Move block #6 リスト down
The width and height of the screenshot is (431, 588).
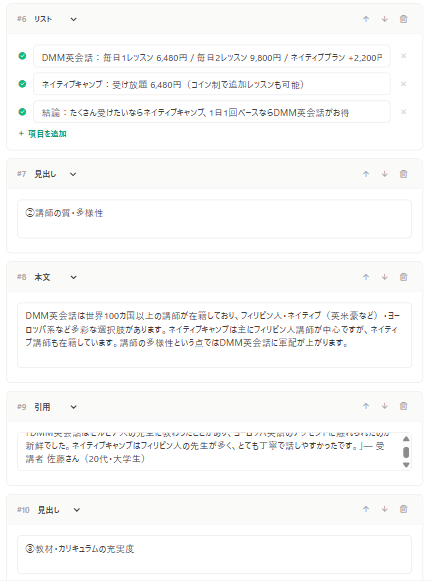384,19
